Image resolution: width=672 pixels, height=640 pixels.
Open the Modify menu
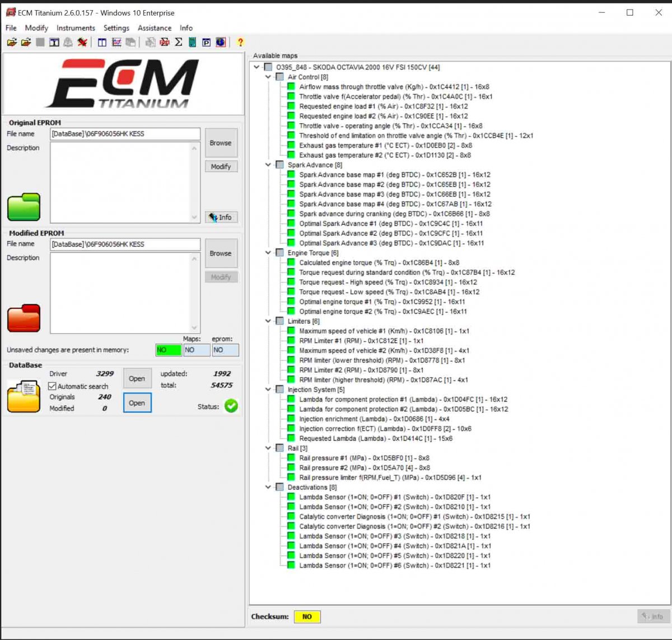(x=36, y=28)
